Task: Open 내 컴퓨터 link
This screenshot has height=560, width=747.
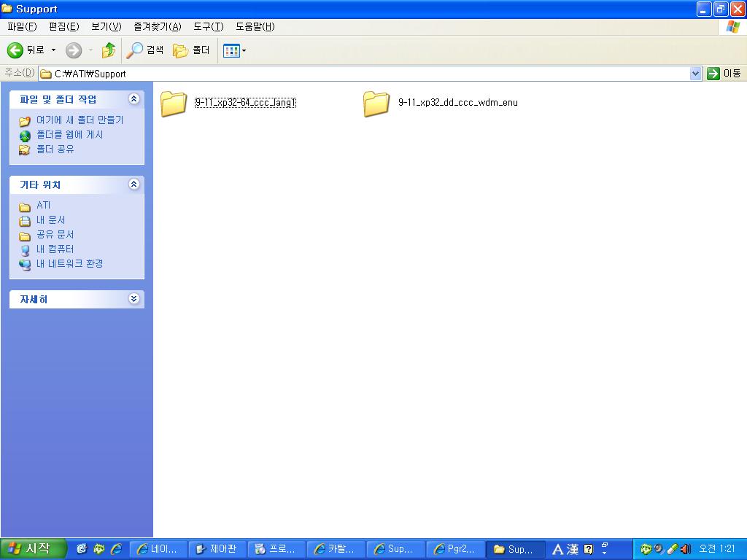Action: click(x=55, y=249)
